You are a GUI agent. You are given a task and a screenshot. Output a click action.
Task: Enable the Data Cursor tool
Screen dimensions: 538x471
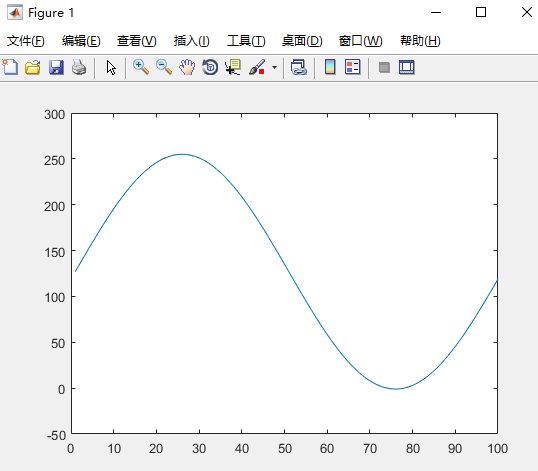[x=233, y=67]
